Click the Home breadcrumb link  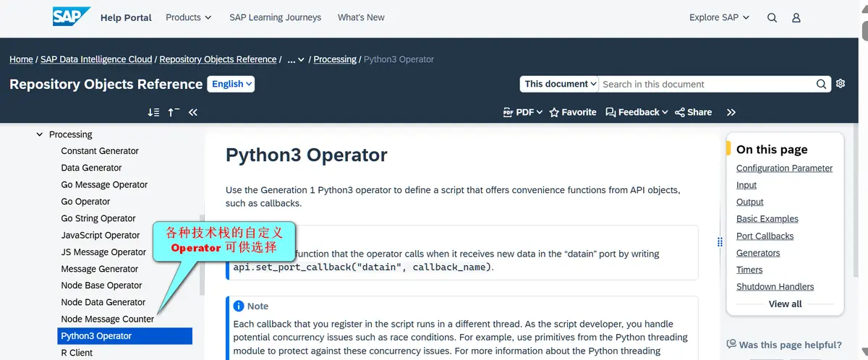pyautogui.click(x=21, y=59)
